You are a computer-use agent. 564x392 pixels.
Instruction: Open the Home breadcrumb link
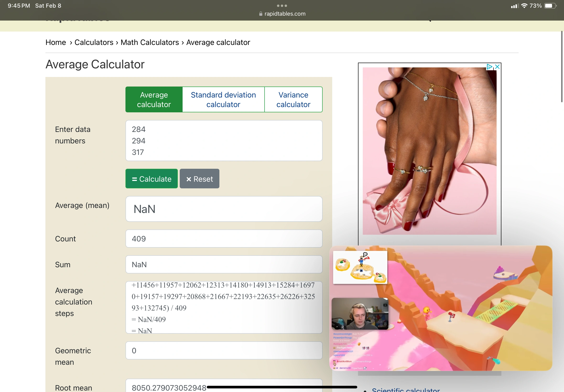[56, 42]
